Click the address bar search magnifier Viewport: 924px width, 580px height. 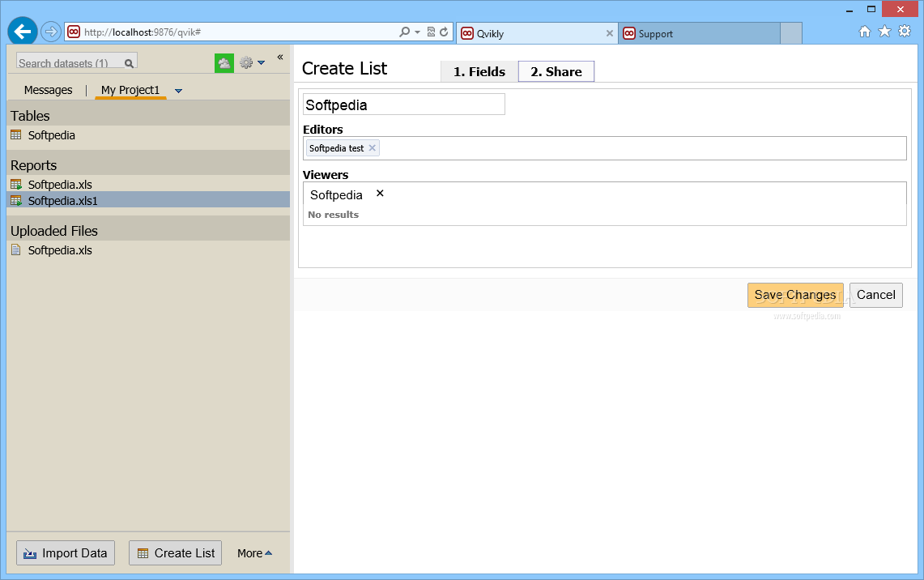pos(404,32)
